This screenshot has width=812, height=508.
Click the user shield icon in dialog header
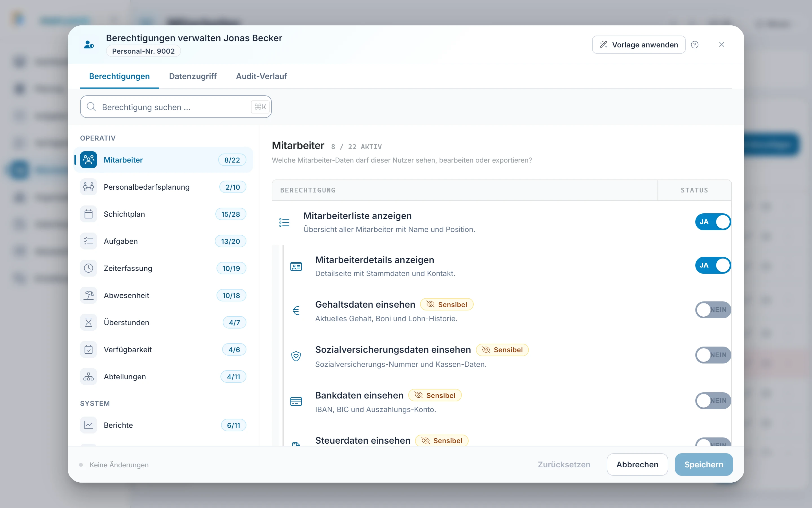(x=89, y=45)
